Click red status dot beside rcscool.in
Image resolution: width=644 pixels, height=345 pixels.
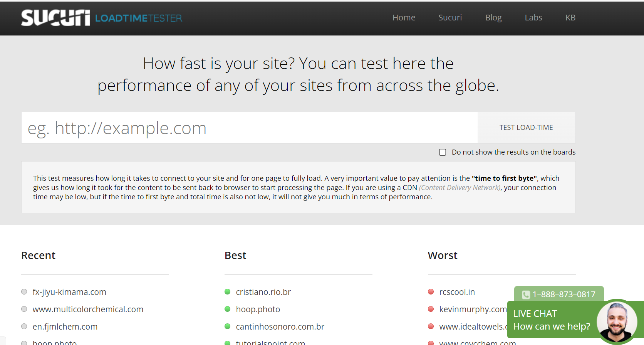point(431,292)
